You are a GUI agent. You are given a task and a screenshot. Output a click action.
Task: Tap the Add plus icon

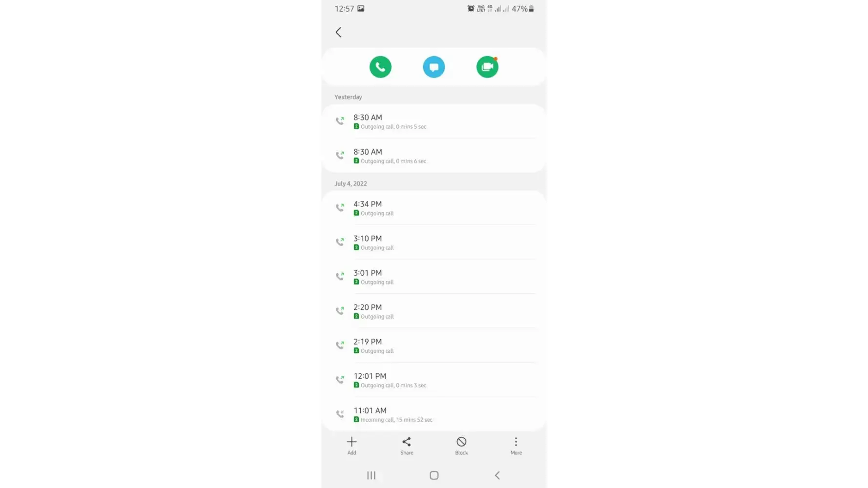click(x=351, y=446)
